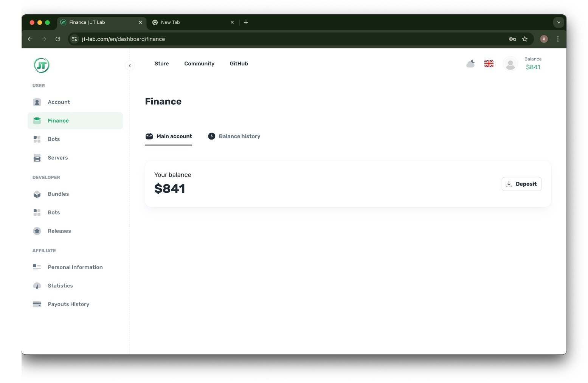The width and height of the screenshot is (588, 383).
Task: Open Bundles under DEVELOPER
Action: pos(75,194)
